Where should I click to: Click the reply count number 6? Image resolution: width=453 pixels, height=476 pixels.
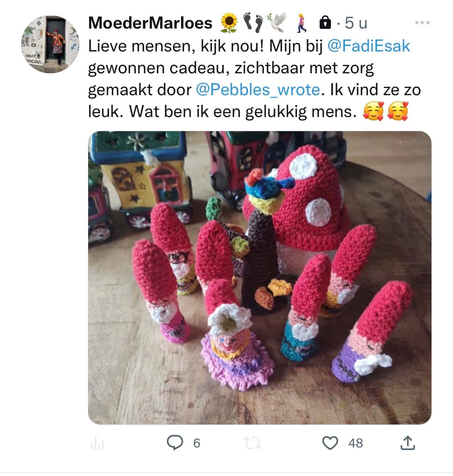197,443
